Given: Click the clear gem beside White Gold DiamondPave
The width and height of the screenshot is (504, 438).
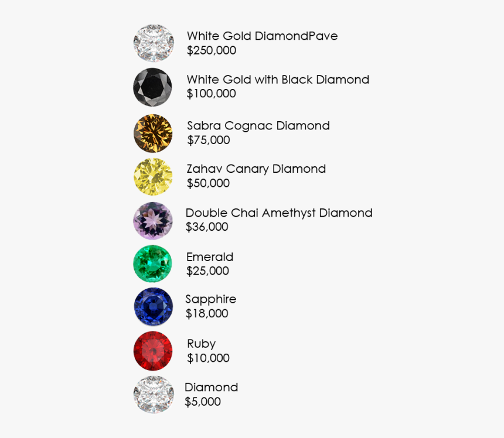Looking at the screenshot, I should coord(154,43).
